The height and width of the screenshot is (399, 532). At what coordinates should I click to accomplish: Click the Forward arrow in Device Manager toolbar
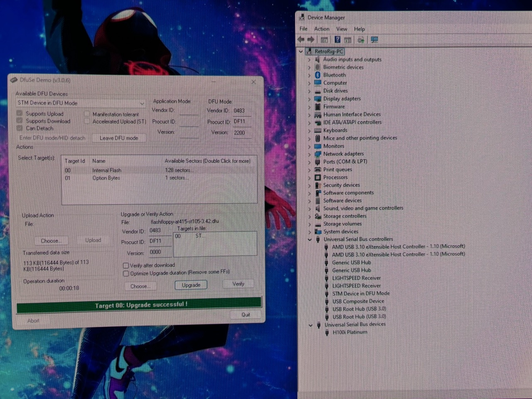[x=311, y=40]
